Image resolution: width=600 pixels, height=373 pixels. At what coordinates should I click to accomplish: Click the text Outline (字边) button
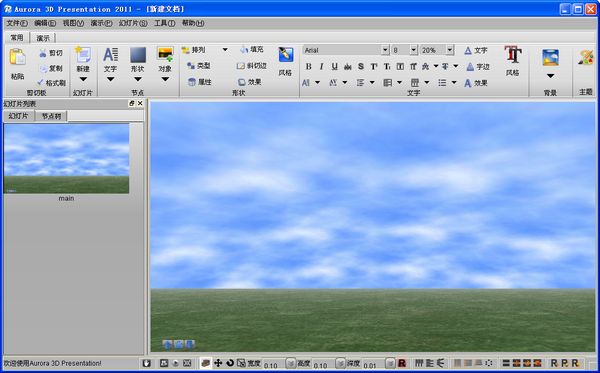click(478, 67)
